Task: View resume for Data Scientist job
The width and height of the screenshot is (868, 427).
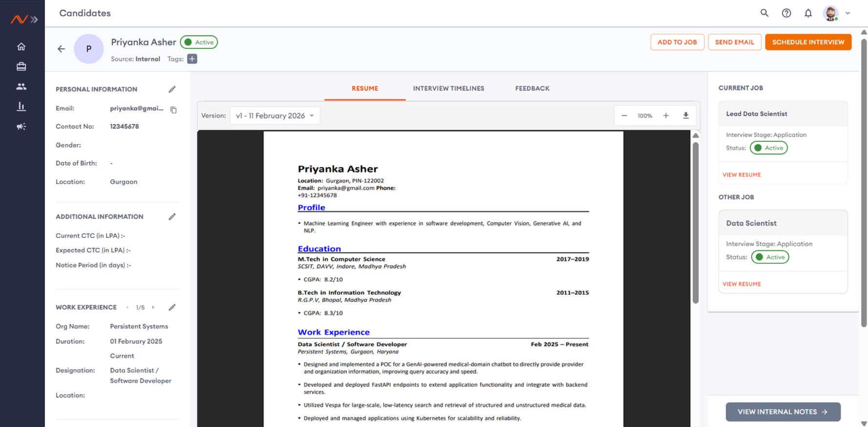Action: click(x=741, y=284)
